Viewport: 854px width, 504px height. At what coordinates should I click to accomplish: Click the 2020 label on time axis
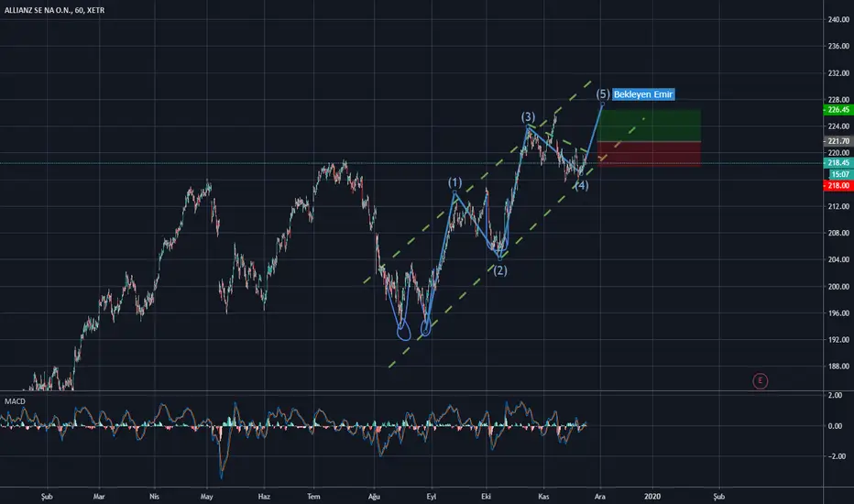(x=651, y=497)
